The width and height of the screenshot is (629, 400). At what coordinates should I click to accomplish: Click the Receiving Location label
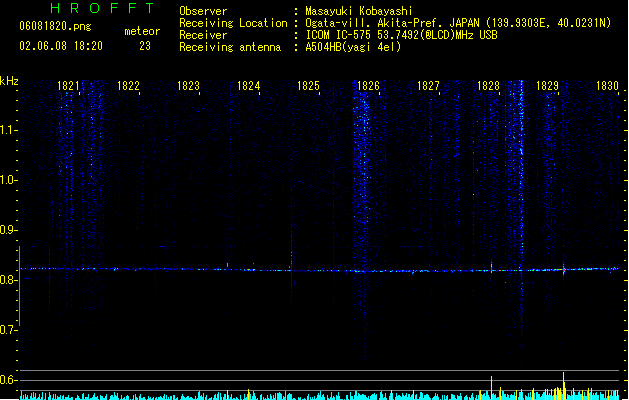click(x=233, y=23)
